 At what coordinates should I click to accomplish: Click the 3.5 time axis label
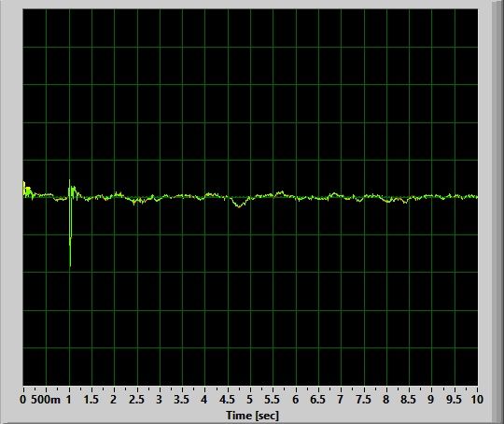point(182,400)
